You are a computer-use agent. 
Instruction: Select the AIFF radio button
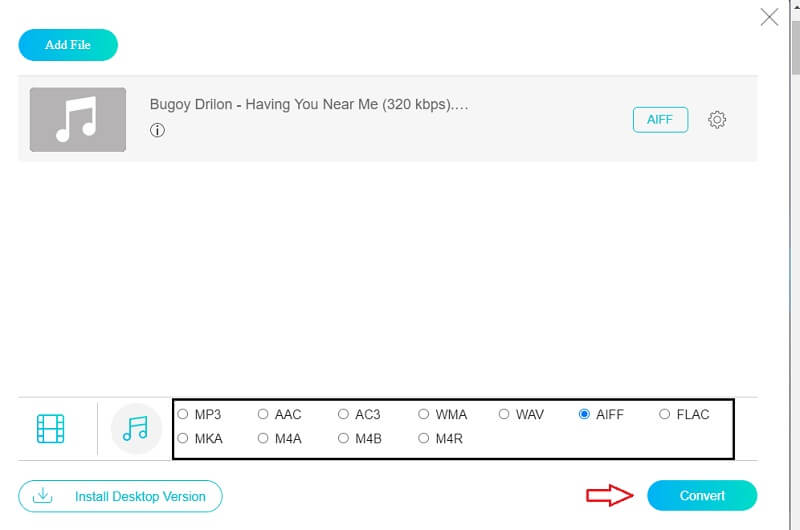point(584,414)
